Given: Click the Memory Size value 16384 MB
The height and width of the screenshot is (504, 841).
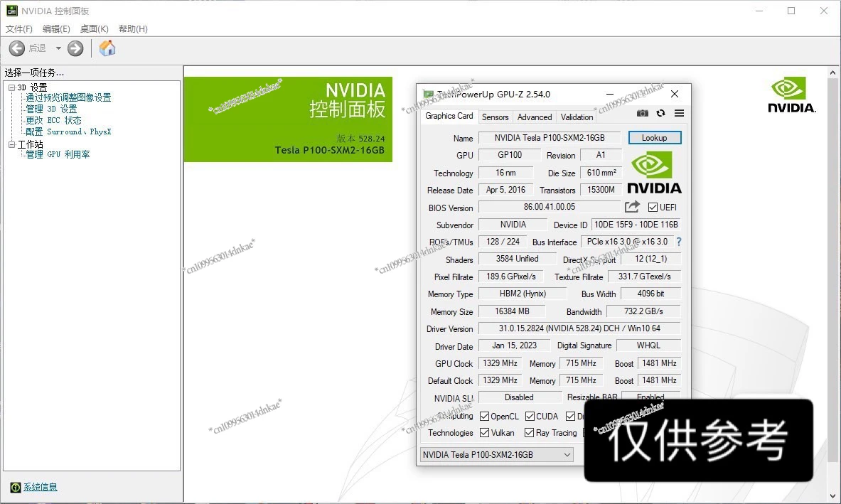Looking at the screenshot, I should (x=512, y=311).
